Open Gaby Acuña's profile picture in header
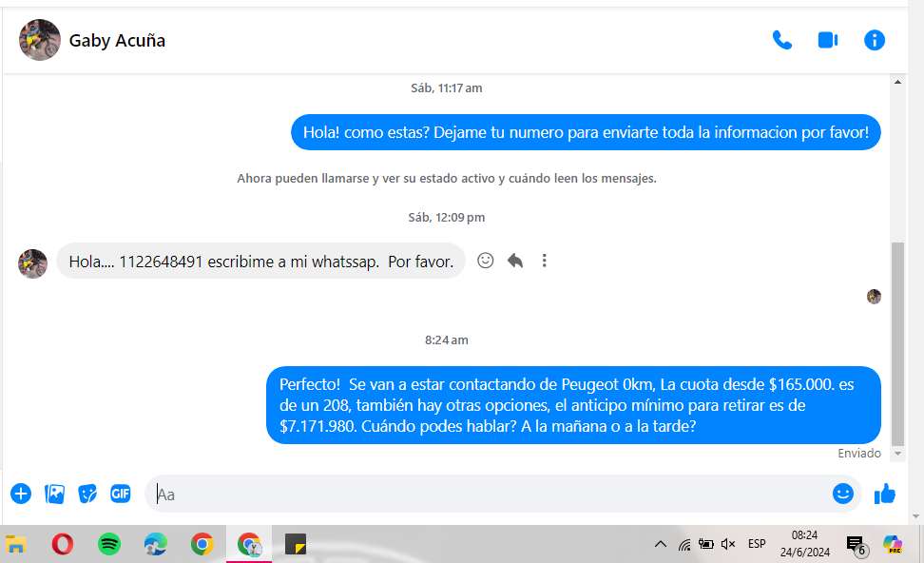This screenshot has width=924, height=563. 40,40
